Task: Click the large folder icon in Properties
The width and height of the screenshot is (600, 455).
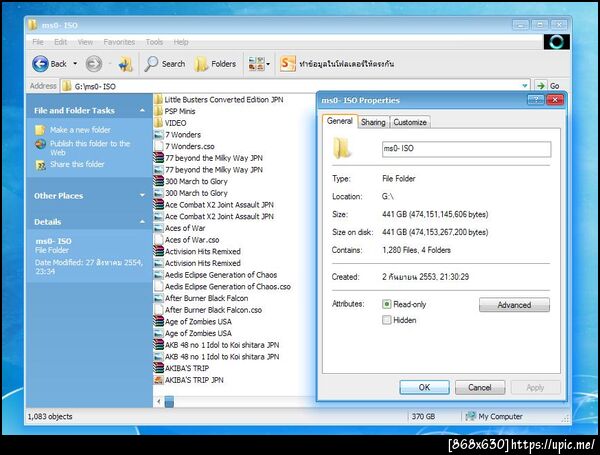Action: point(341,148)
